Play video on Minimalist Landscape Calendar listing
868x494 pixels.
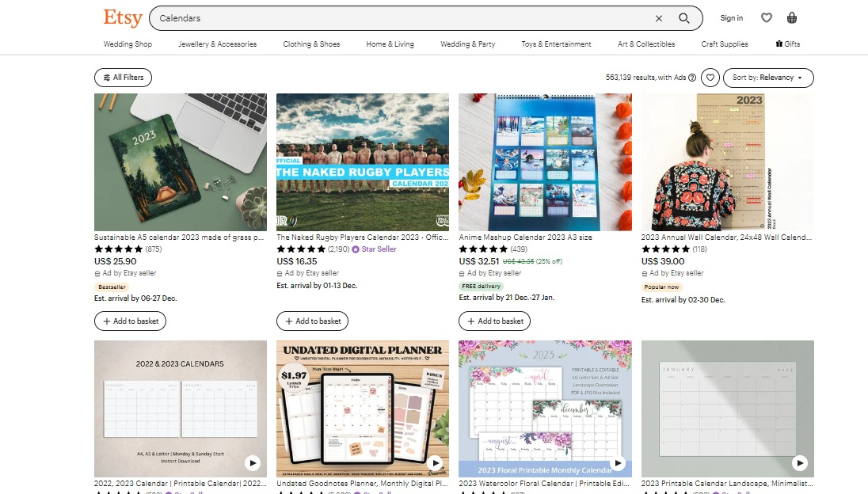pyautogui.click(x=799, y=463)
